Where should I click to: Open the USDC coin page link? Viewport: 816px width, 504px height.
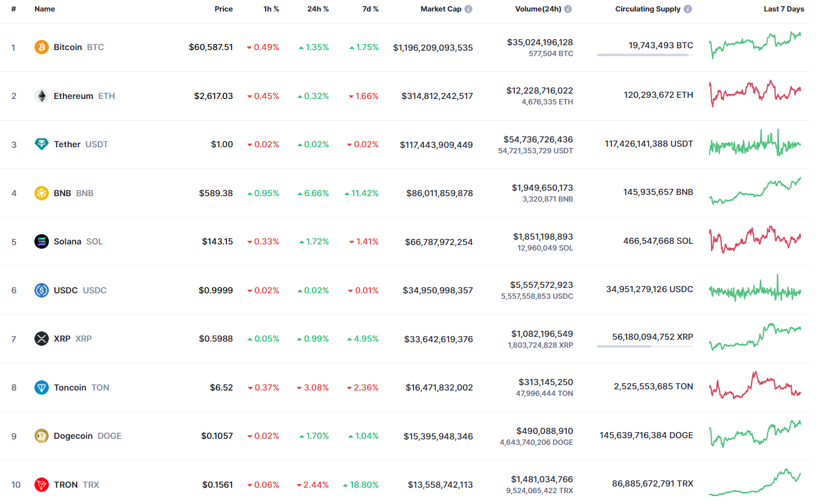(66, 290)
